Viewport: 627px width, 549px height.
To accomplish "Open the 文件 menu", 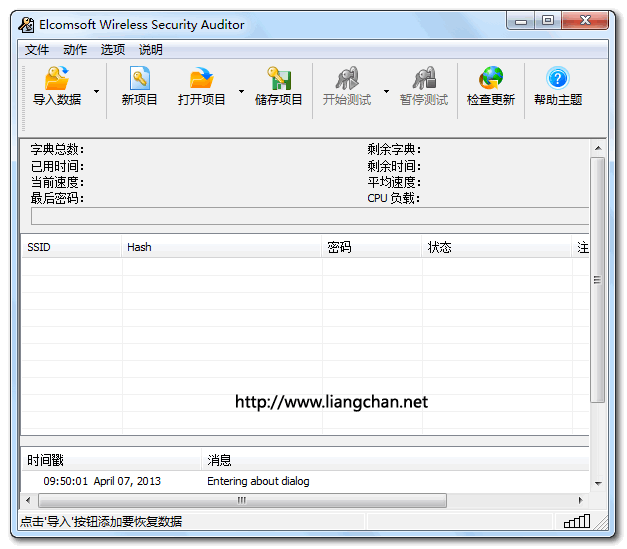I will tap(37, 50).
